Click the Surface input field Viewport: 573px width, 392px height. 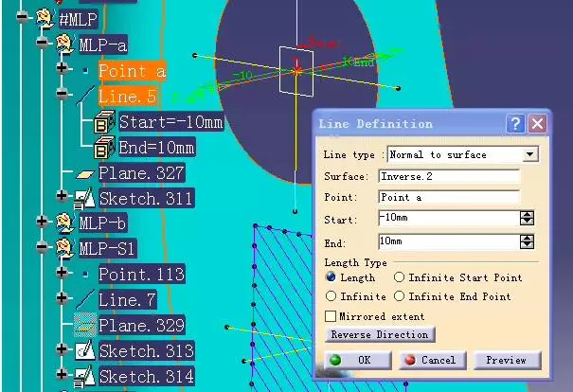click(448, 176)
